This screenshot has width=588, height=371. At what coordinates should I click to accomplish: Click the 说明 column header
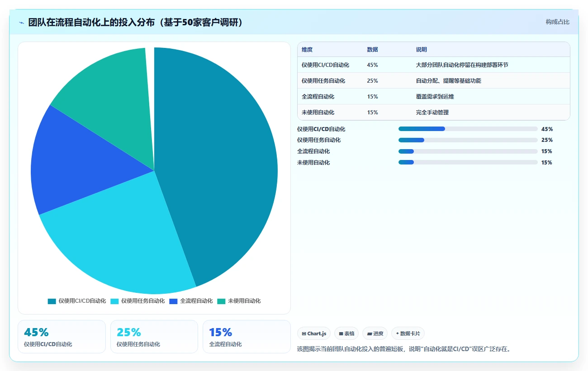421,50
